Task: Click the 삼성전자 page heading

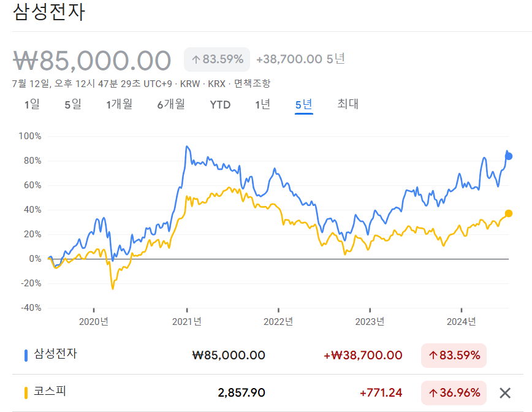Action: coord(49,12)
